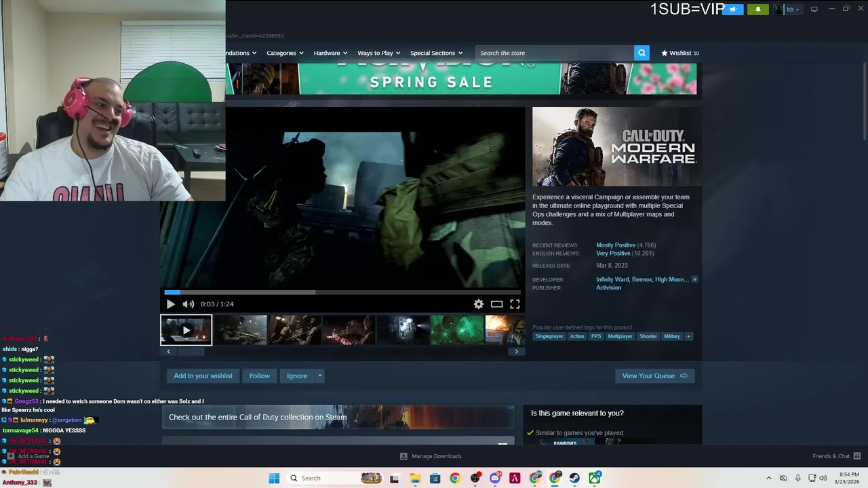Open the Infinity Ward developer link
Screen dimensions: 868x488
pos(612,279)
